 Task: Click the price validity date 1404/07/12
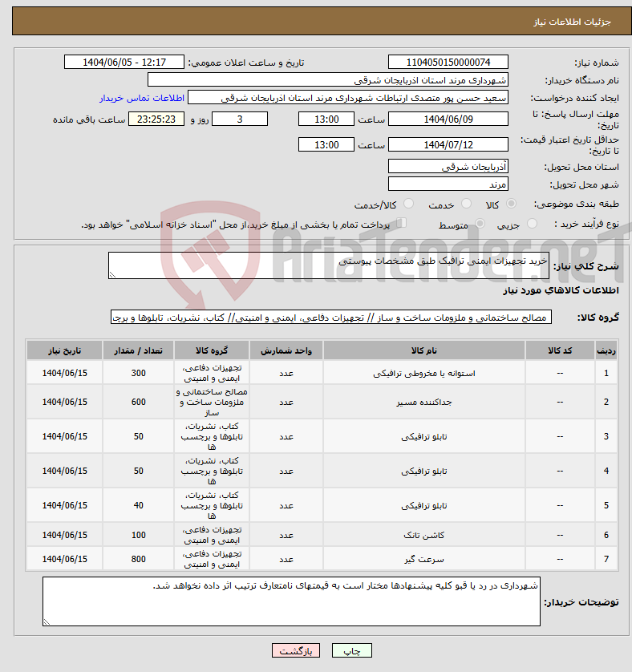[448, 145]
